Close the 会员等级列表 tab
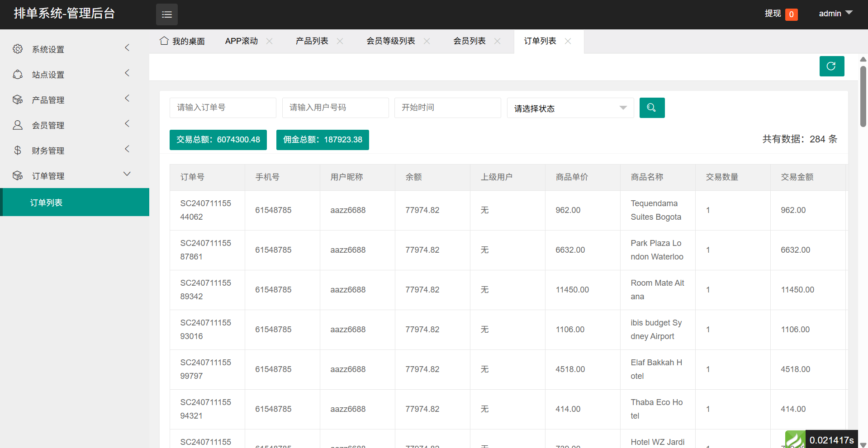Screen dimensions: 868x448 [x=427, y=41]
